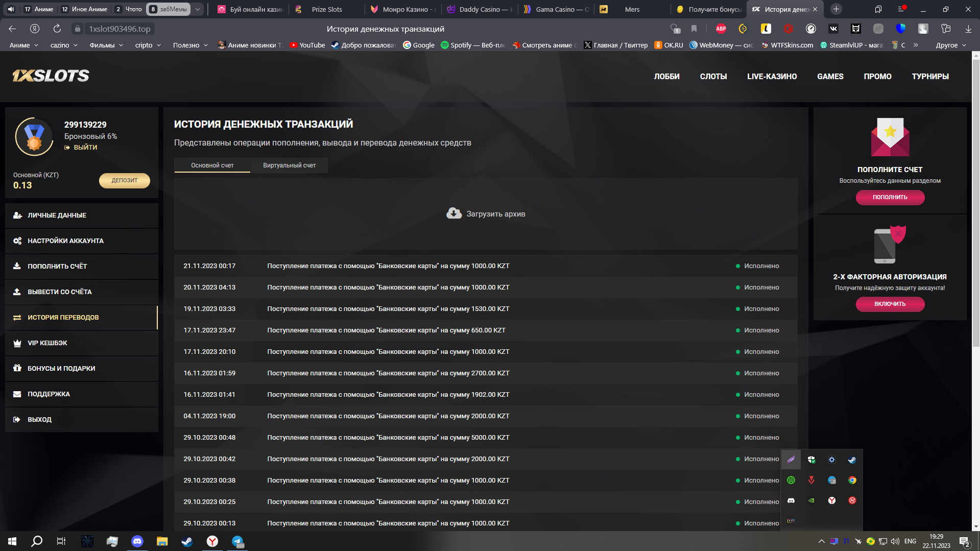Click the ДЕПОЗИТ button
Screen dimensions: 980x551
(x=125, y=180)
